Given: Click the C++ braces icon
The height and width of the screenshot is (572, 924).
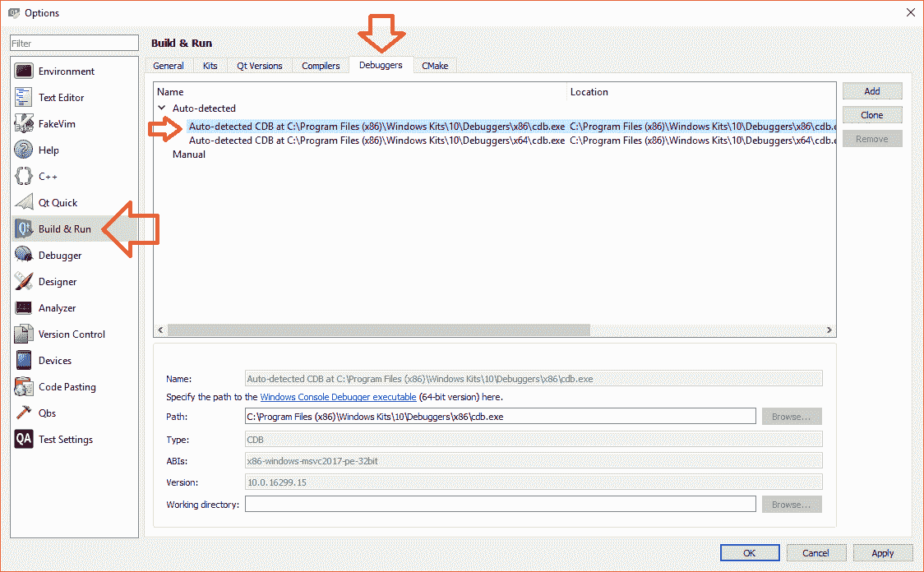Looking at the screenshot, I should [x=24, y=177].
